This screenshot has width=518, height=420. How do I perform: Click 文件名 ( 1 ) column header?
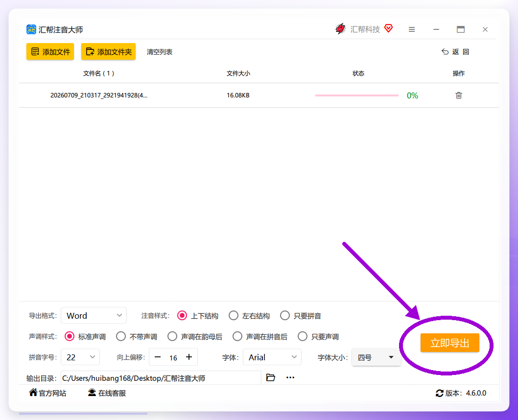tap(98, 73)
